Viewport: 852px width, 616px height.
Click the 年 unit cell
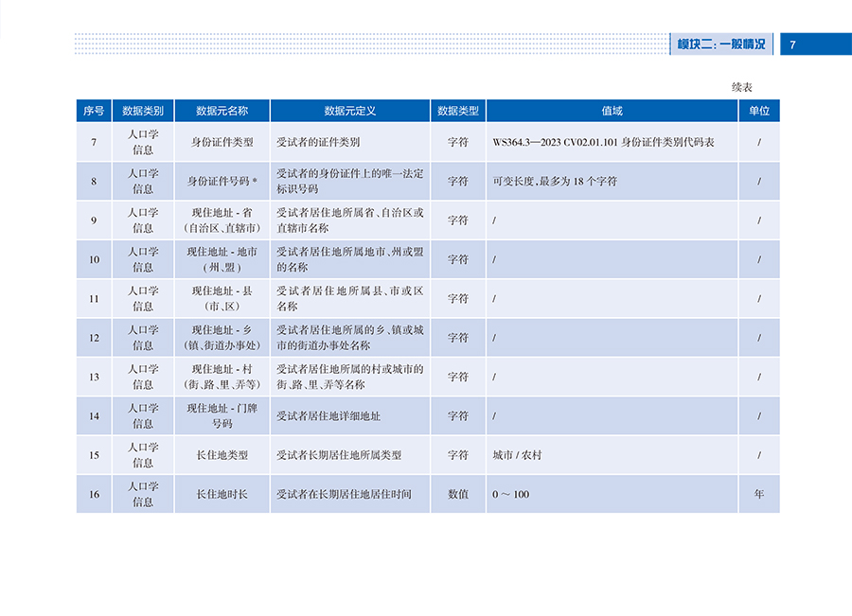759,494
